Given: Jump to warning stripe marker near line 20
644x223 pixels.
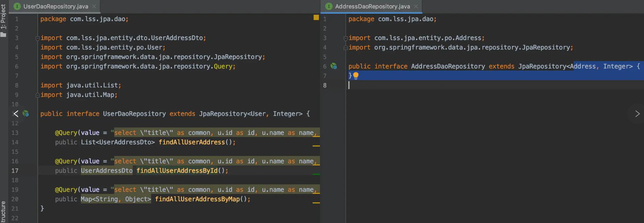Looking at the screenshot, I should coord(316,203).
